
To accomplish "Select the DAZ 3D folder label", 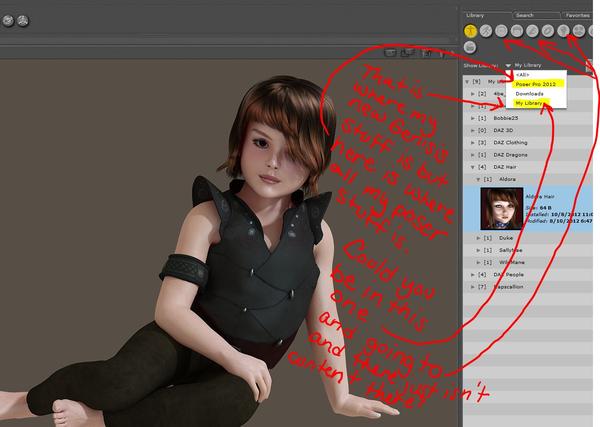I will tap(503, 130).
